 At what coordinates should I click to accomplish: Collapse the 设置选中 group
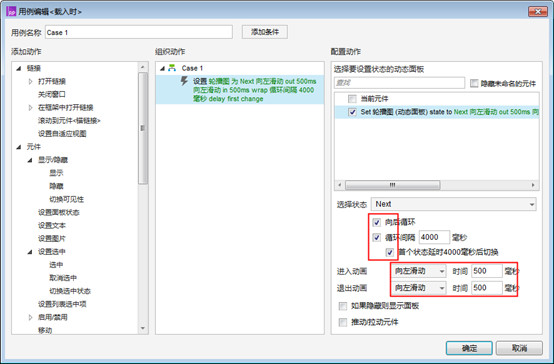coord(30,252)
